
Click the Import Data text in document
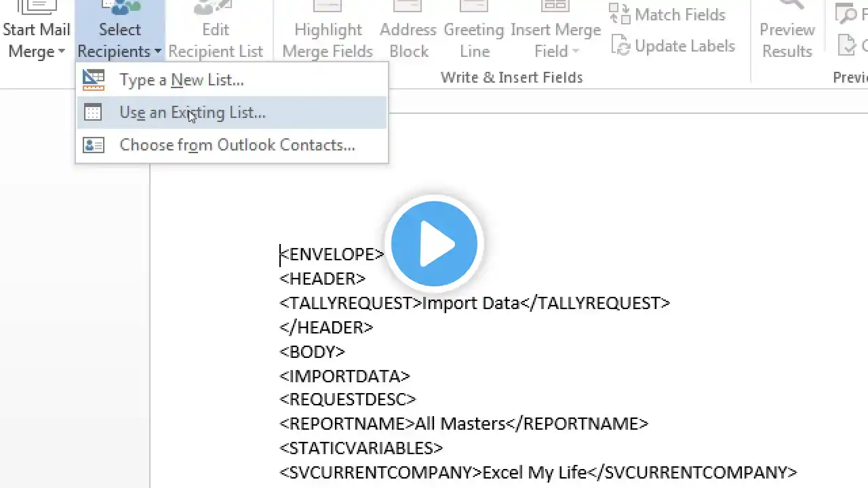471,303
